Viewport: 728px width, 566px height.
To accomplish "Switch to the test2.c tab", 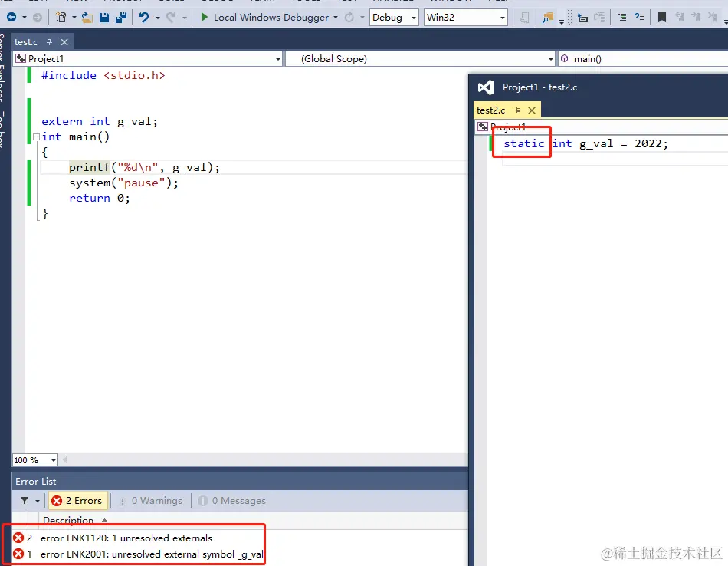I will tap(490, 110).
